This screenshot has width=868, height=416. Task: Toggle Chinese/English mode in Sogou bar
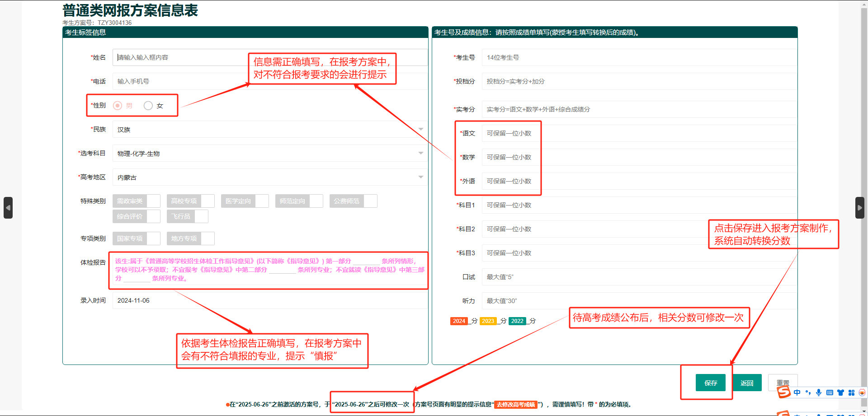pyautogui.click(x=797, y=393)
